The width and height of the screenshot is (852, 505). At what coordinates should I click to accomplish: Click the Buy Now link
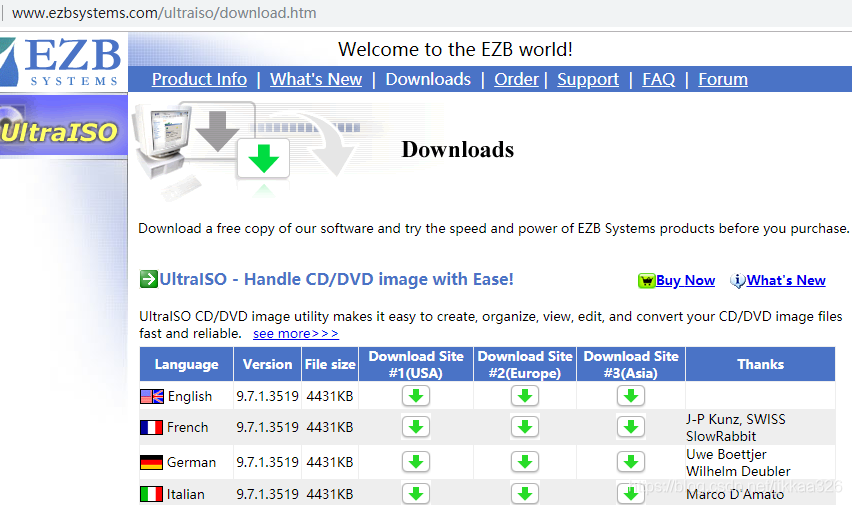click(685, 280)
